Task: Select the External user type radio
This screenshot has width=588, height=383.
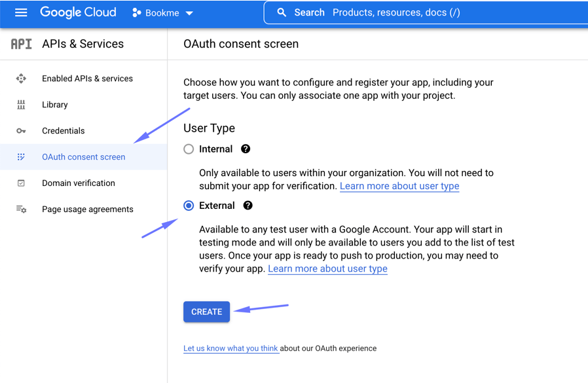Action: 189,206
